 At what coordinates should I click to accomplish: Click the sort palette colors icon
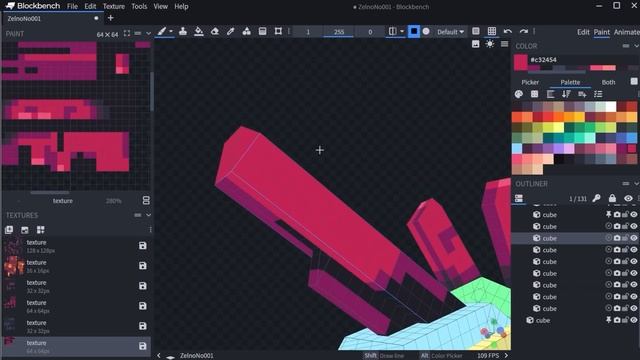tap(567, 94)
